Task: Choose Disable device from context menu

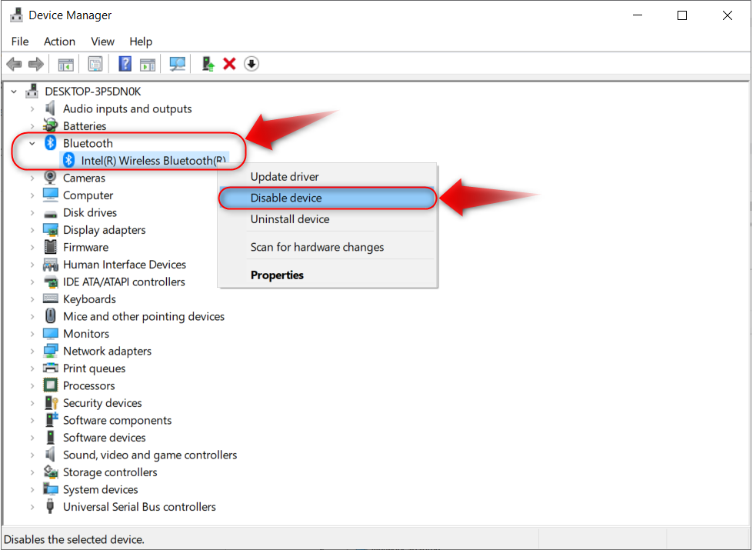Action: 286,198
